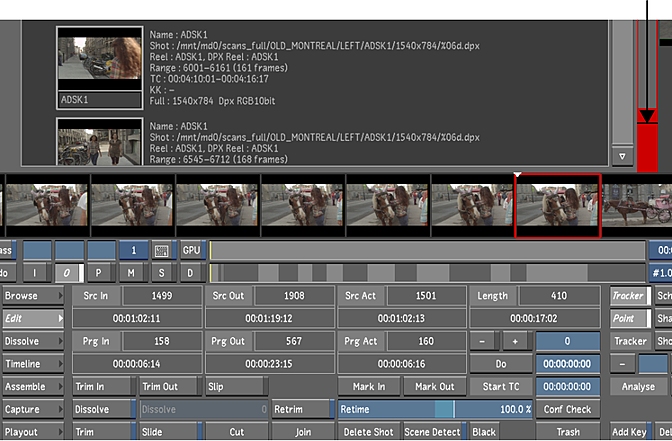The height and width of the screenshot is (441, 672).
Task: Click the Do button
Action: point(501,364)
